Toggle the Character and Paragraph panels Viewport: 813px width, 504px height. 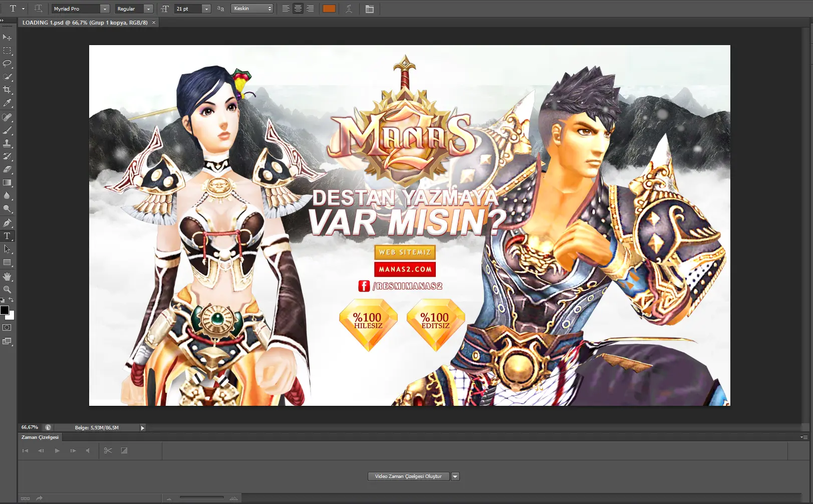pyautogui.click(x=370, y=9)
